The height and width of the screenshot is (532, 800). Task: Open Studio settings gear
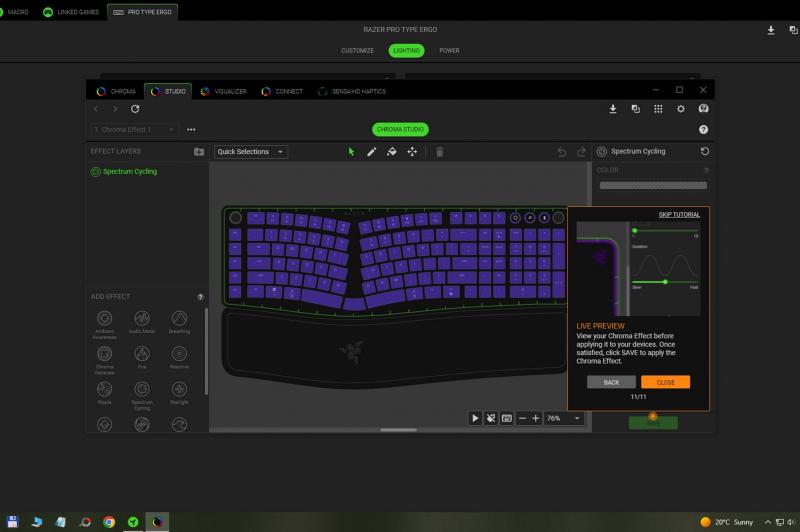(681, 109)
